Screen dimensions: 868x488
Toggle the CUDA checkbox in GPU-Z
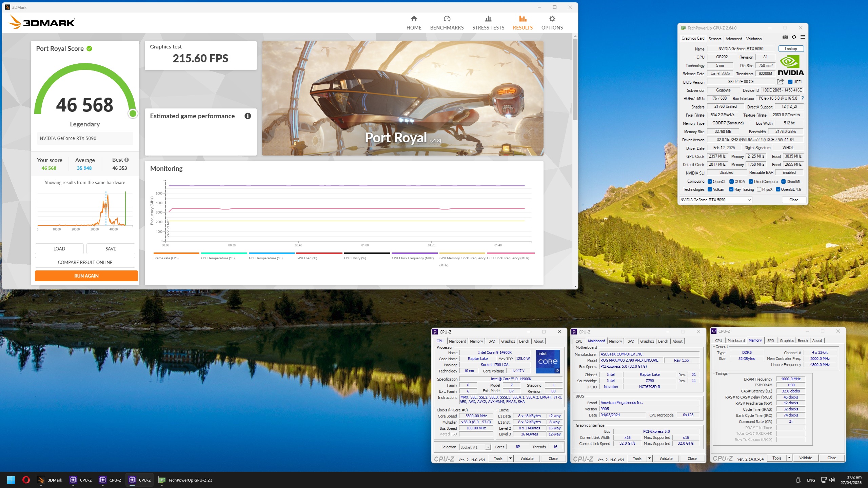click(x=732, y=182)
